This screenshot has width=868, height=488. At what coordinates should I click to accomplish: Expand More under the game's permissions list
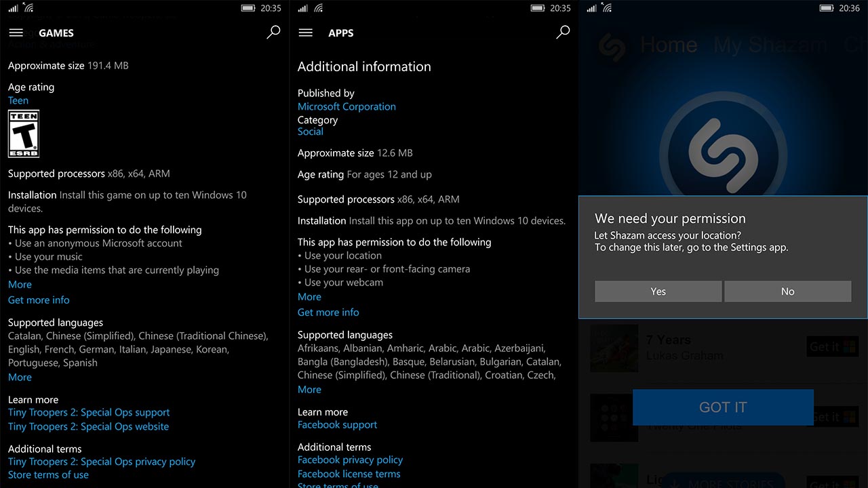(x=20, y=285)
